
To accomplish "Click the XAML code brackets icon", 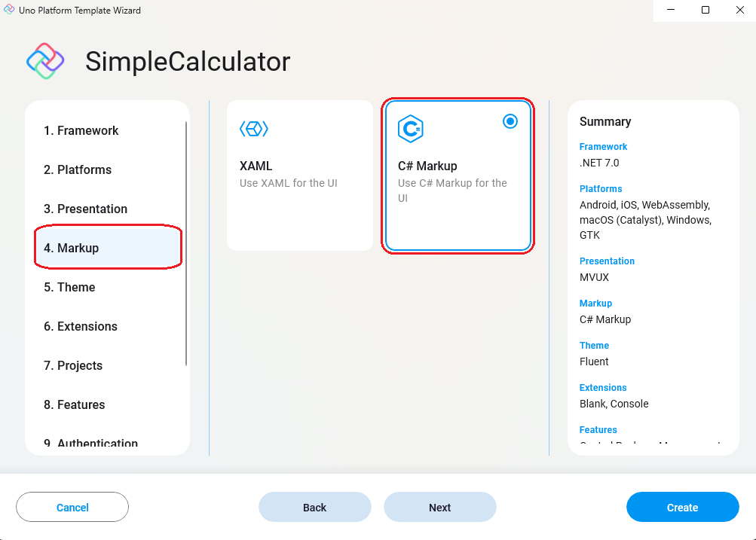I will point(254,128).
